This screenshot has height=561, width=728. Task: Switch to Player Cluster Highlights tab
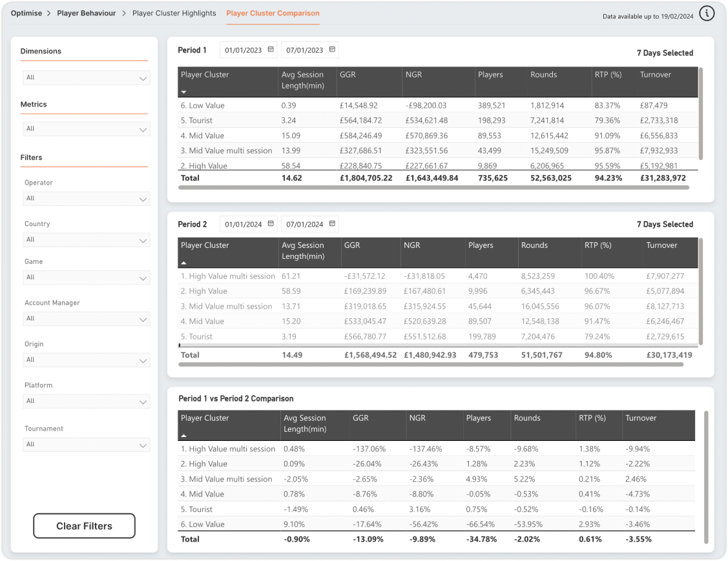[174, 13]
